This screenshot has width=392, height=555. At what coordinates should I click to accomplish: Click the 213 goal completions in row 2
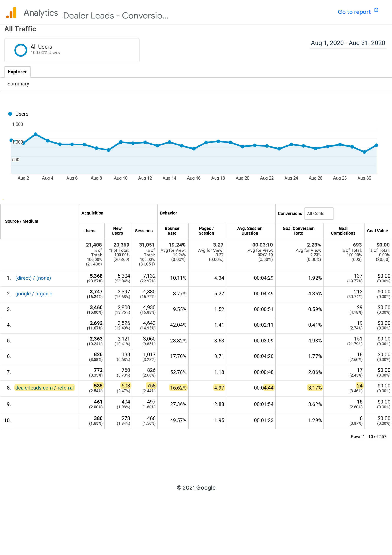tap(358, 292)
